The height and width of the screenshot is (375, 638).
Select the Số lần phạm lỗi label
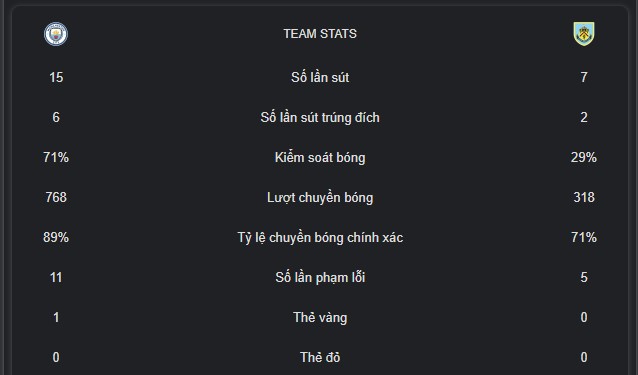pos(320,277)
